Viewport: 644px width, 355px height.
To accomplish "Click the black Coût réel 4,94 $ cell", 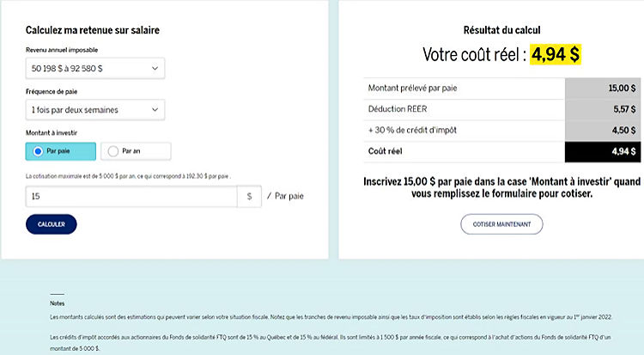I will (603, 152).
